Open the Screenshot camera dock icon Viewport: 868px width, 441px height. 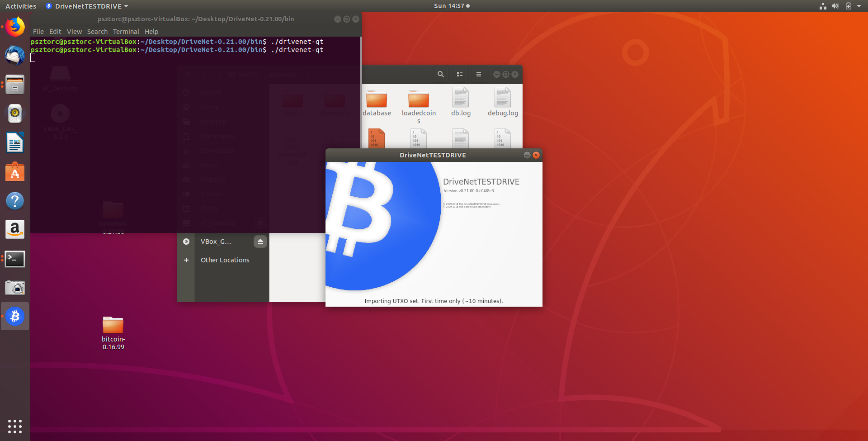click(x=15, y=288)
